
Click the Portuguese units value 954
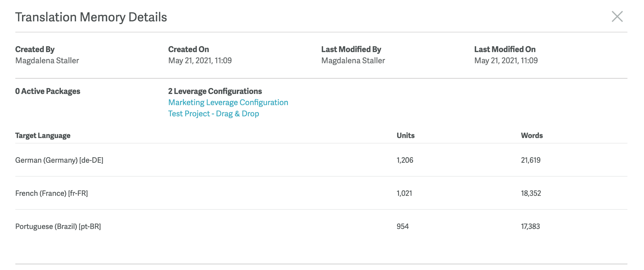coord(403,226)
